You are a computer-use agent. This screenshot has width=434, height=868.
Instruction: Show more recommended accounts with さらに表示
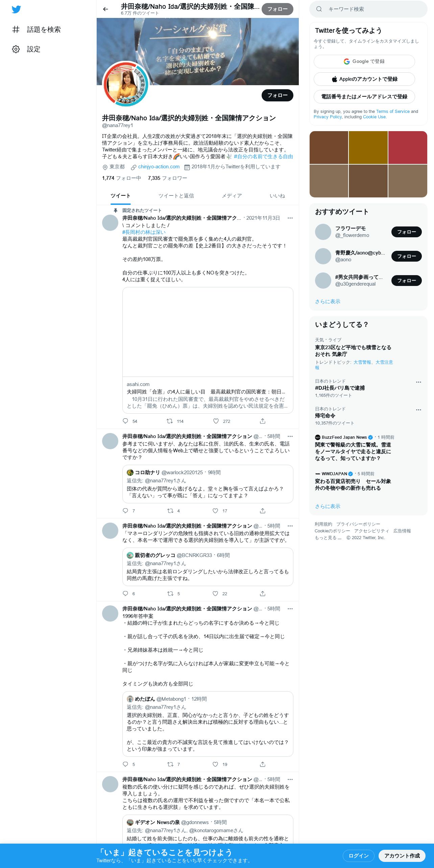click(328, 302)
